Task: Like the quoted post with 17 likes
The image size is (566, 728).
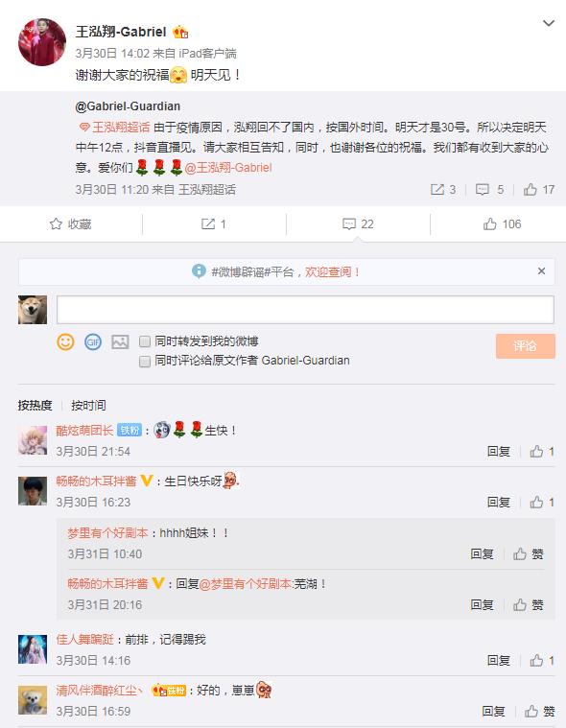Action: point(538,189)
